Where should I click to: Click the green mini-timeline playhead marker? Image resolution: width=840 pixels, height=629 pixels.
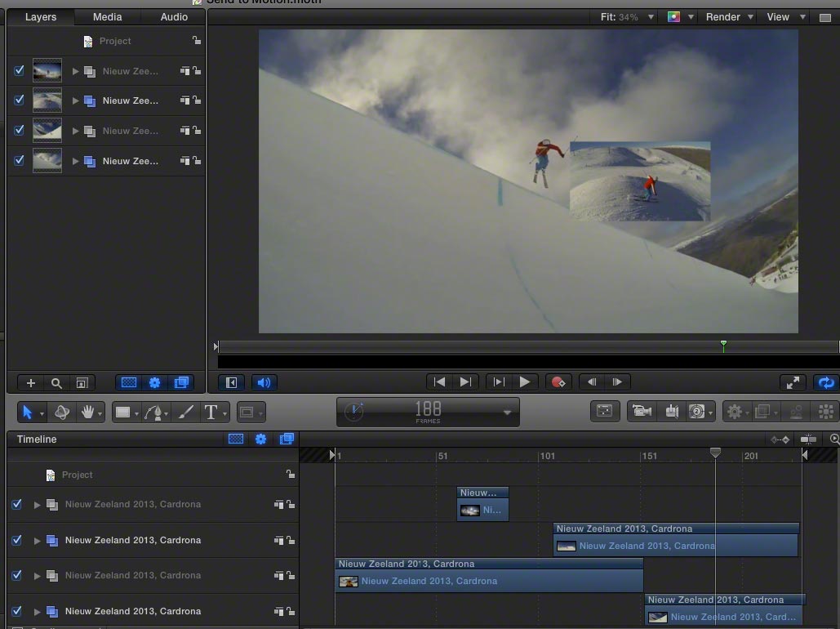tap(723, 345)
